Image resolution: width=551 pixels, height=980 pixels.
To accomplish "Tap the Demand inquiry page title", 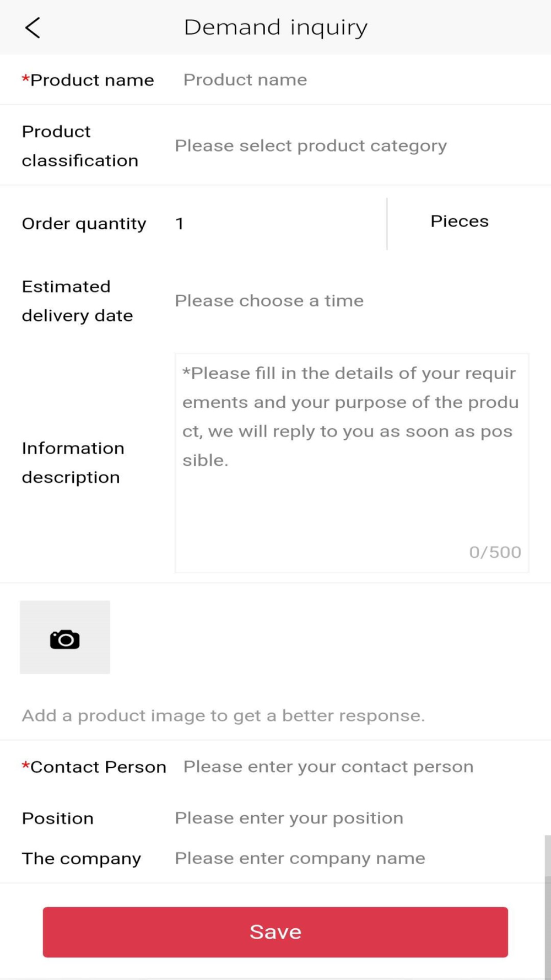I will (x=275, y=28).
